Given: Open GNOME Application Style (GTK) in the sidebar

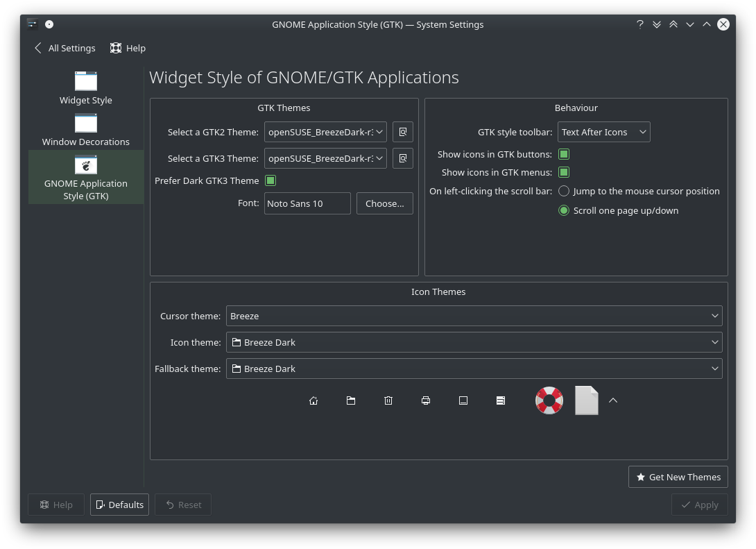Looking at the screenshot, I should pos(85,177).
